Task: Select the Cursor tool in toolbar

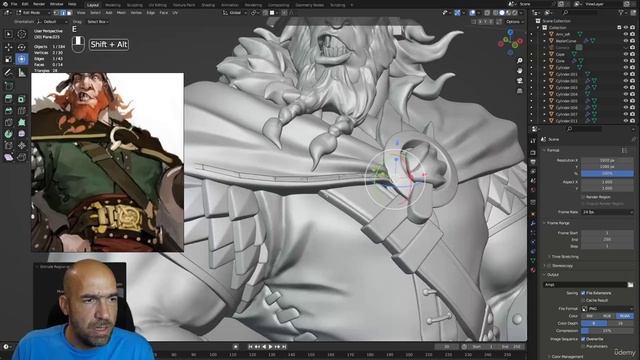Action: pos(22,34)
